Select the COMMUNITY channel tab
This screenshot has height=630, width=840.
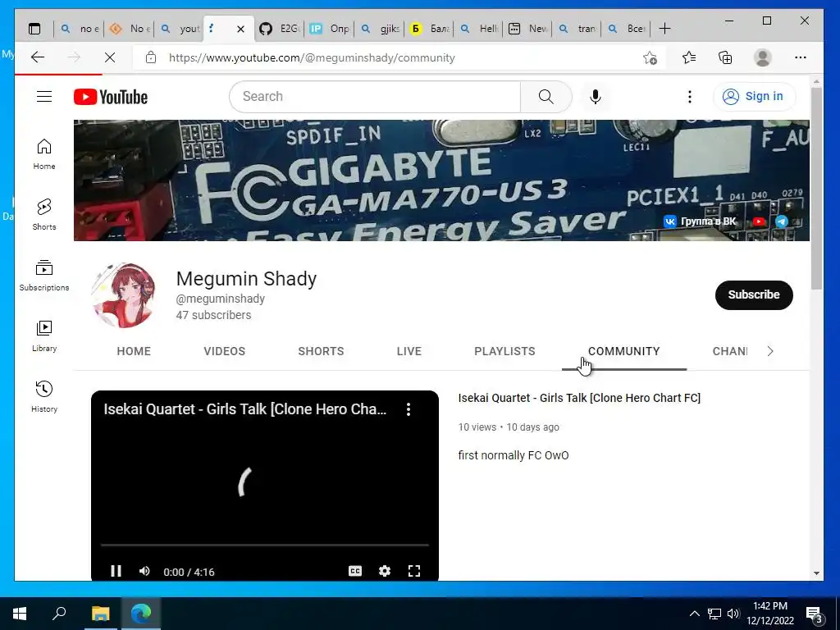pos(624,351)
